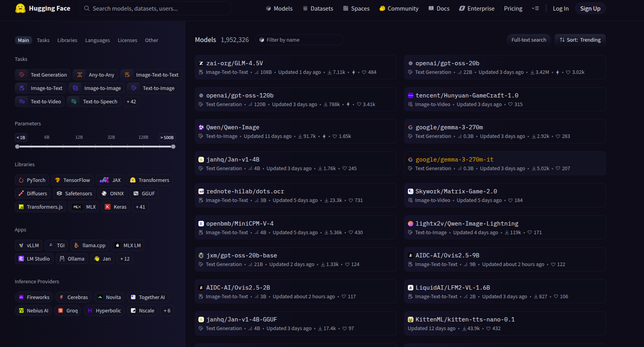Click the Hugging Face logo icon
Image resolution: width=644 pixels, height=347 pixels.
20,8
